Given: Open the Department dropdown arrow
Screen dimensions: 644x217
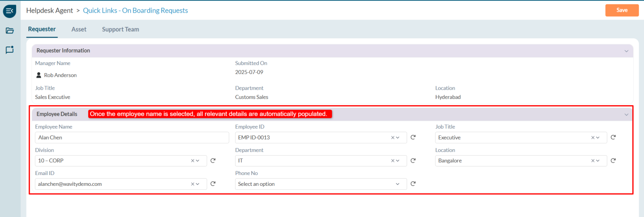Looking at the screenshot, I should point(398,161).
